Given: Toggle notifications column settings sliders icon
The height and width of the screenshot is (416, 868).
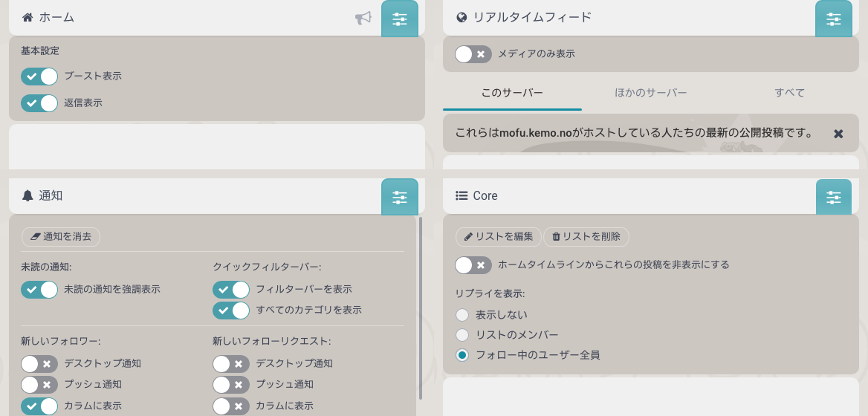Looking at the screenshot, I should point(400,196).
